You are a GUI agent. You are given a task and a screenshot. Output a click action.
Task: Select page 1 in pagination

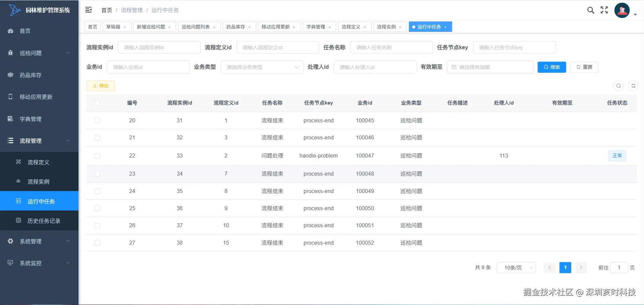click(x=565, y=267)
